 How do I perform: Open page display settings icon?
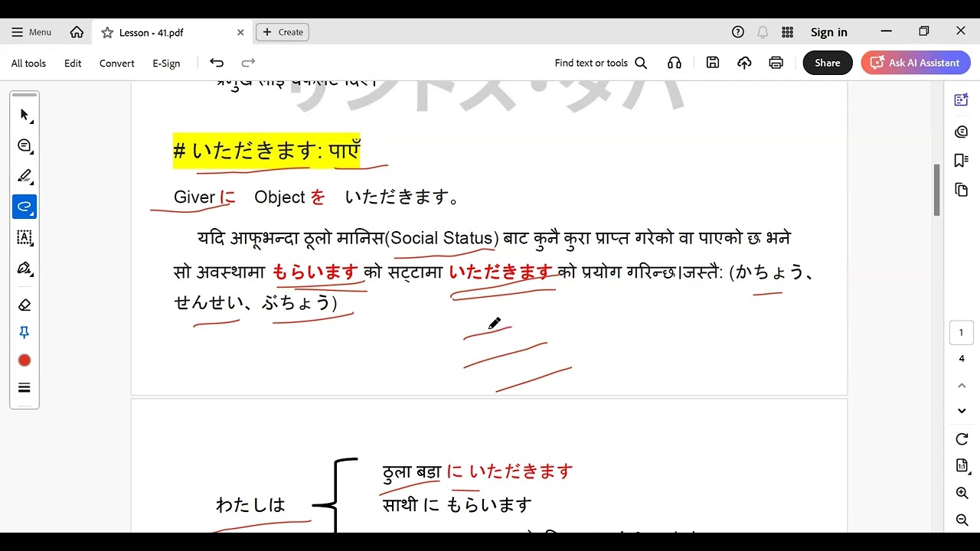pos(962,466)
